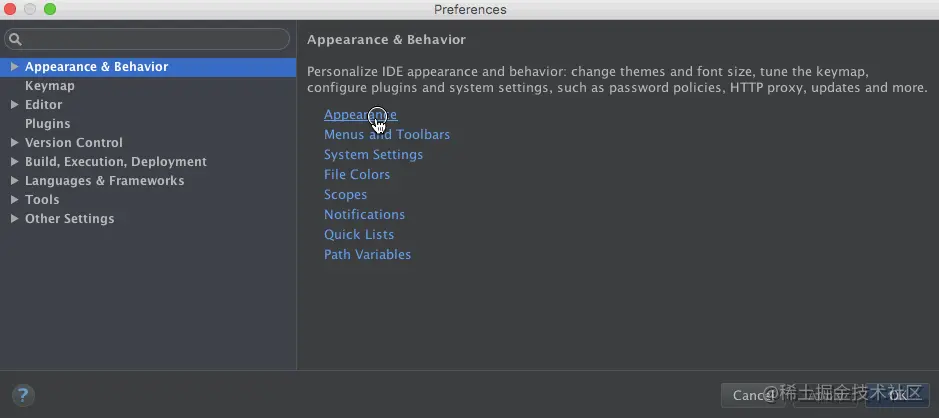
Task: Close the Preferences window with red button
Action: pos(10,9)
